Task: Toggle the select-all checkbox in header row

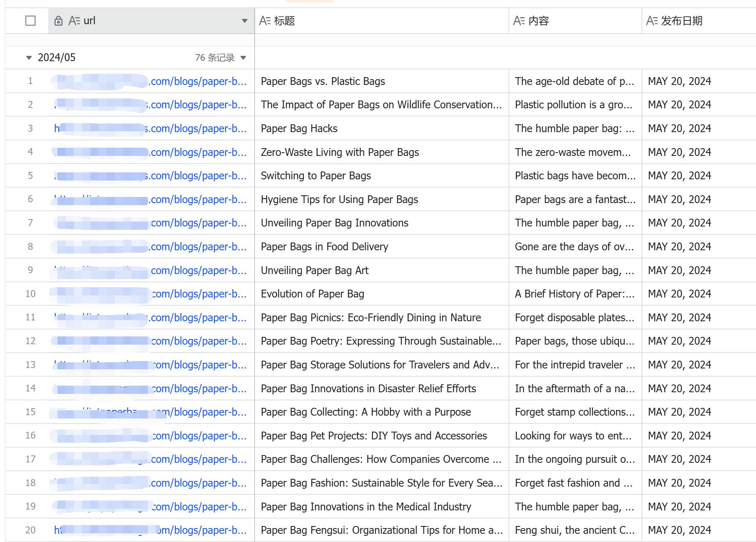Action: [30, 21]
